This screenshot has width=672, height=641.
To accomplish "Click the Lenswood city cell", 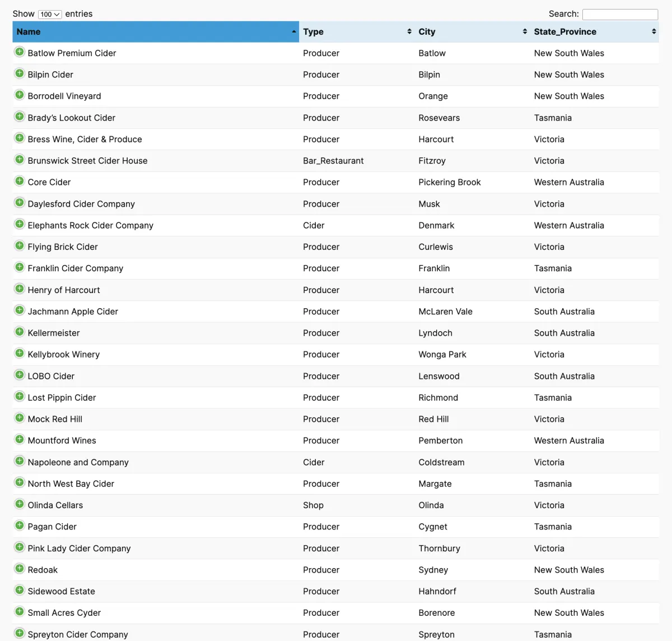I will (x=439, y=376).
